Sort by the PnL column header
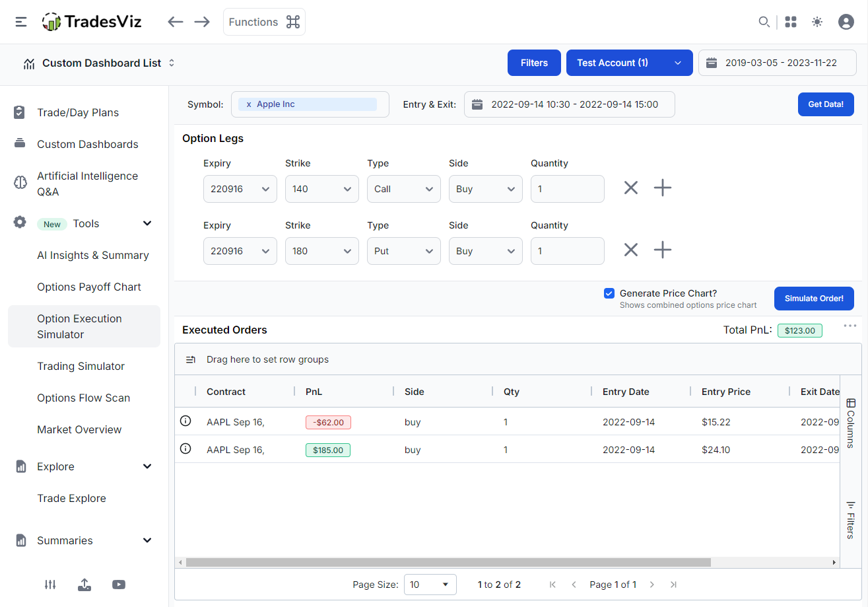 point(314,392)
